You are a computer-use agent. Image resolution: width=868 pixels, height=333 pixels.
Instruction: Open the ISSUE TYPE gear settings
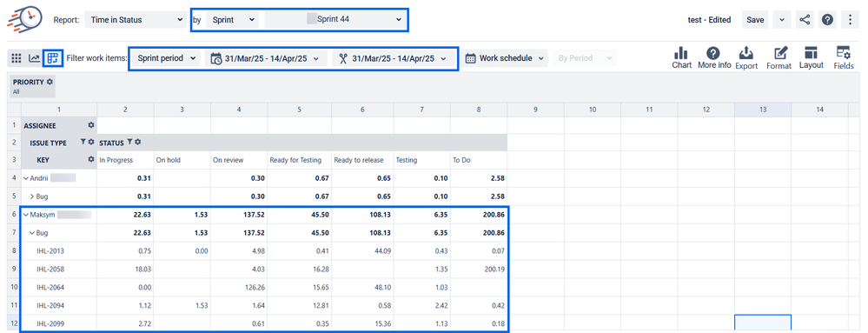coord(91,143)
